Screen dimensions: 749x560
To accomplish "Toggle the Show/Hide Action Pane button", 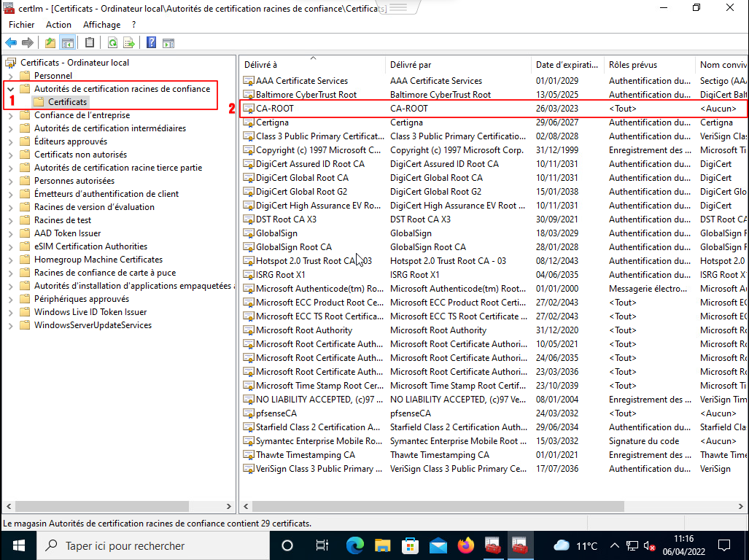I will point(168,42).
